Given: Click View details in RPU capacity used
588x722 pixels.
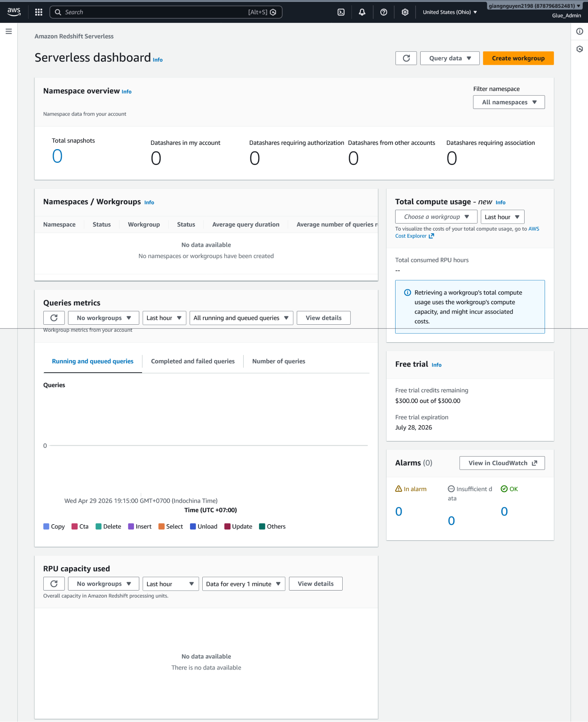Looking at the screenshot, I should [316, 583].
